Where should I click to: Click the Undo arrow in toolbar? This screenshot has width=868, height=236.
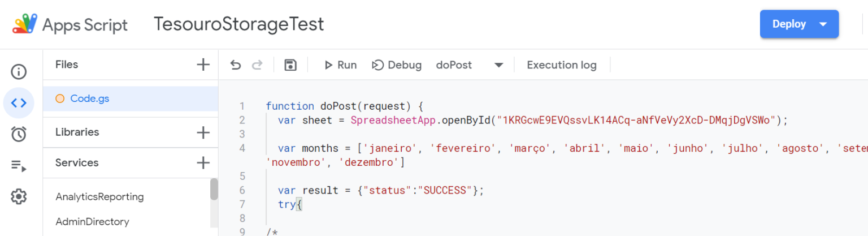(236, 65)
